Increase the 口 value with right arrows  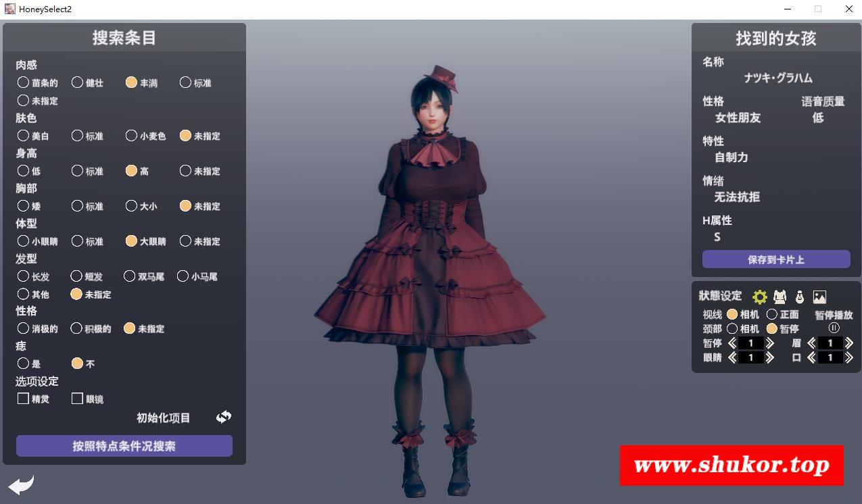848,357
